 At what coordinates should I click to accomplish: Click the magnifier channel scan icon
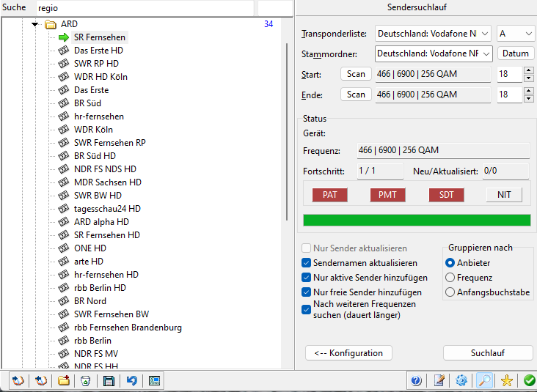click(484, 380)
